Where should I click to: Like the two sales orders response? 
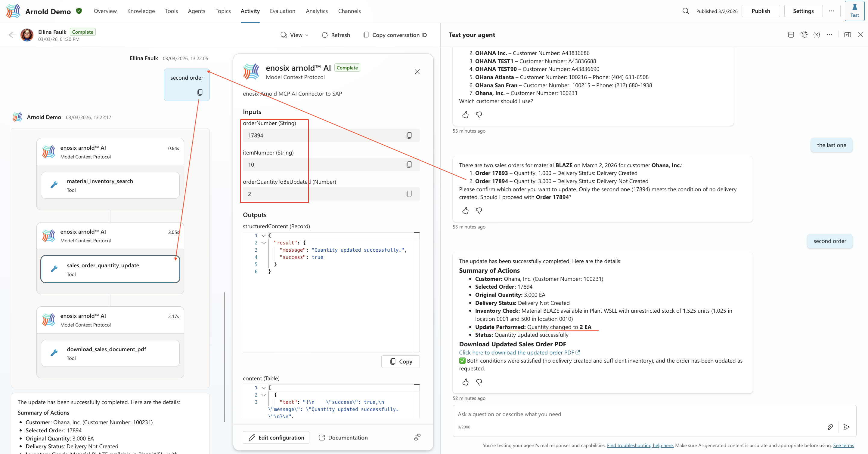(x=465, y=211)
